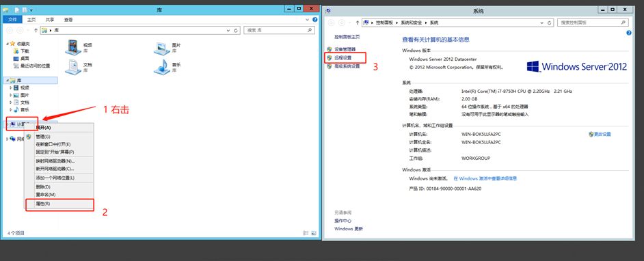Click Back arrow in the 系统 window
This screenshot has height=261, width=644.
pos(332,23)
